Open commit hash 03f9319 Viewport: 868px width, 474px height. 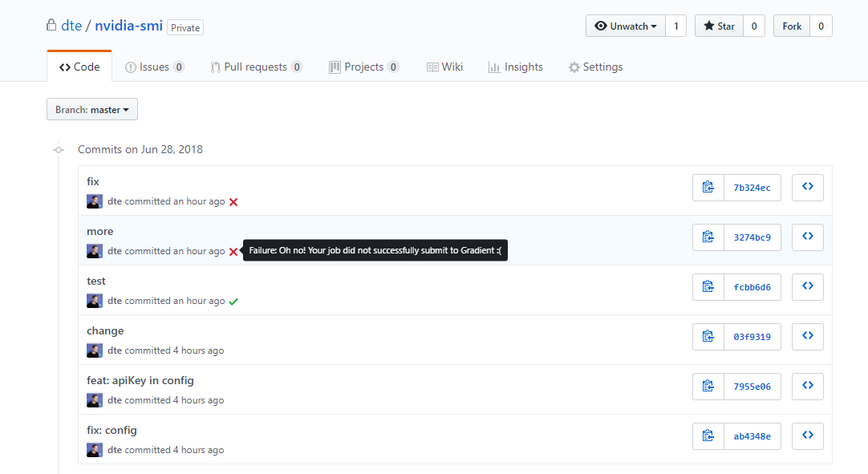pyautogui.click(x=752, y=337)
